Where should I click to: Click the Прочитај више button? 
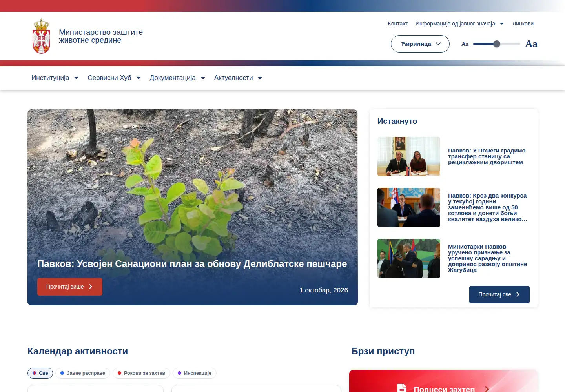[x=70, y=287]
